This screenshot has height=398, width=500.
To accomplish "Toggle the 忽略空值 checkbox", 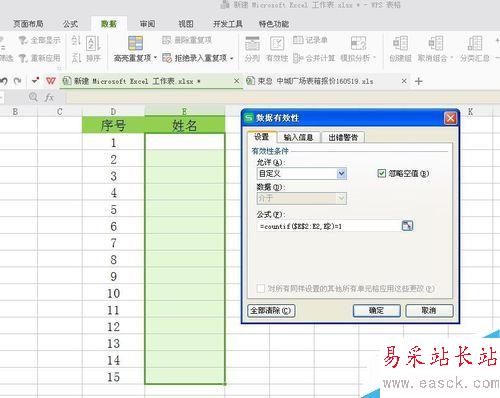I will [382, 173].
